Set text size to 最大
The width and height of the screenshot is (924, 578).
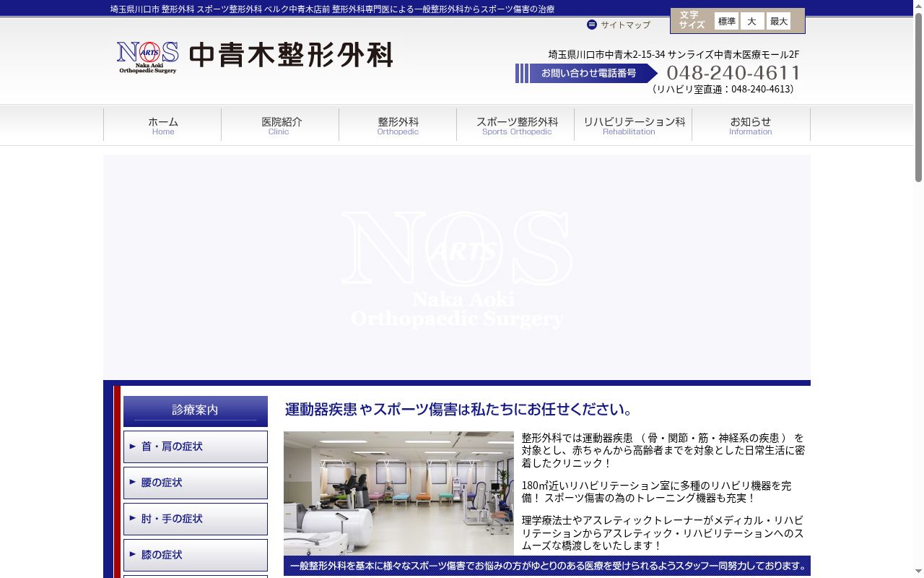[x=778, y=21]
